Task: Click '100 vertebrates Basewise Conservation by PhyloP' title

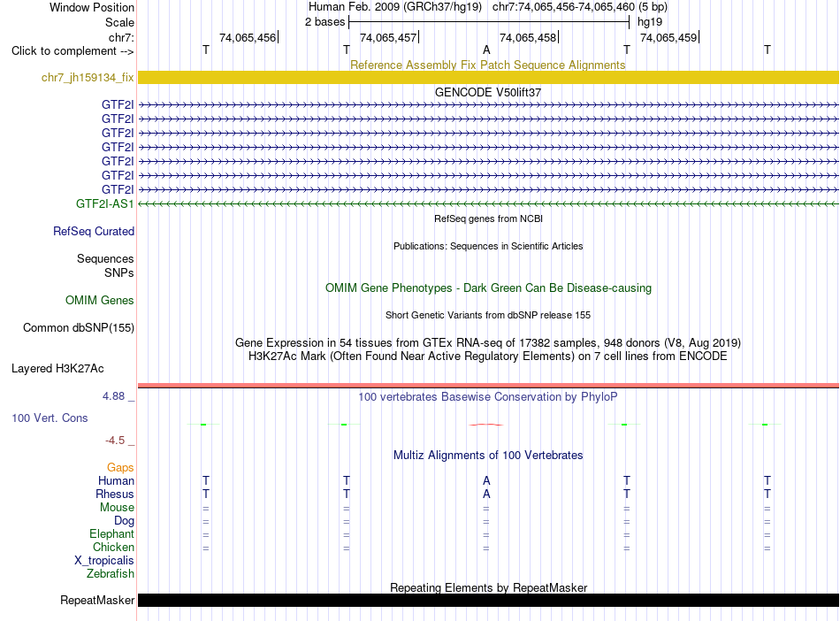Action: tap(487, 396)
